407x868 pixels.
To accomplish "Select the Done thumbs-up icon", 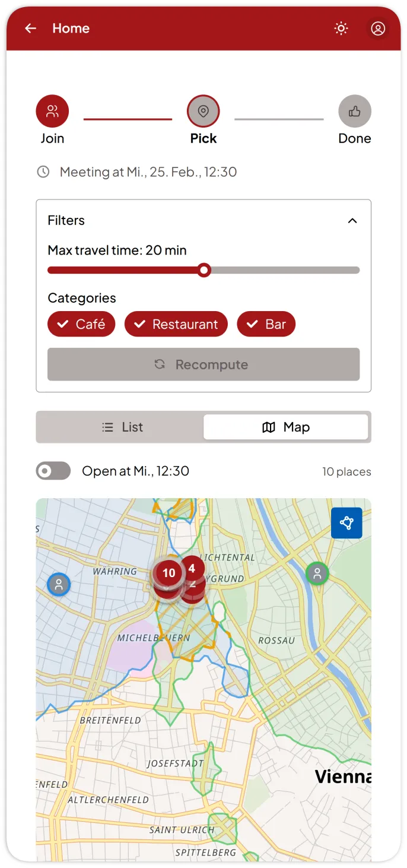I will click(x=355, y=110).
